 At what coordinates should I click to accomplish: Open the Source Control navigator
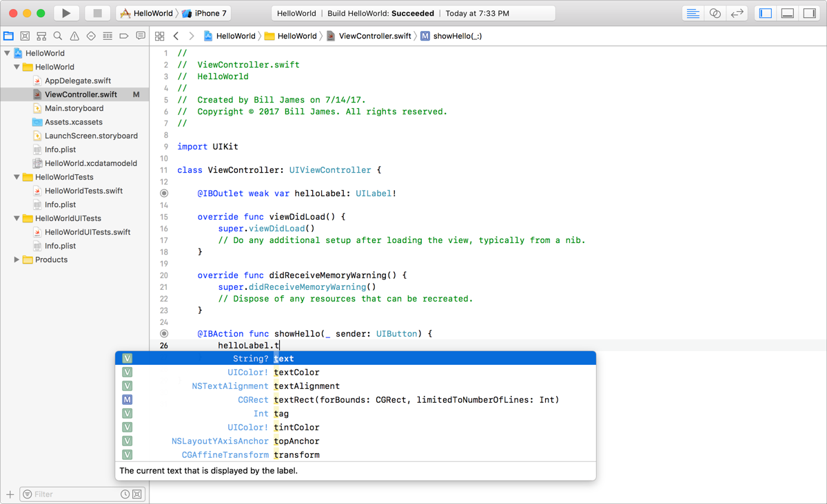[25, 36]
